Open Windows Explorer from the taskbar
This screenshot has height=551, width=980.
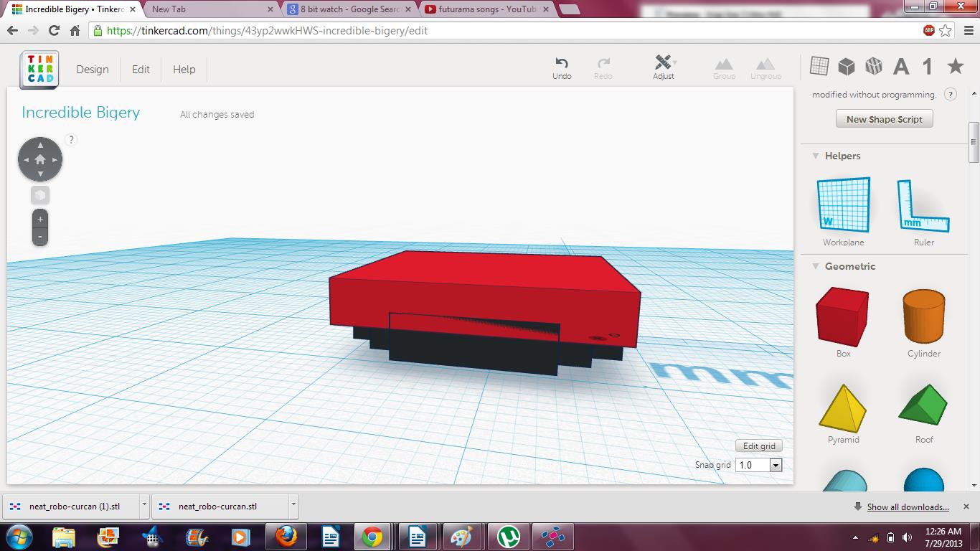(x=64, y=536)
